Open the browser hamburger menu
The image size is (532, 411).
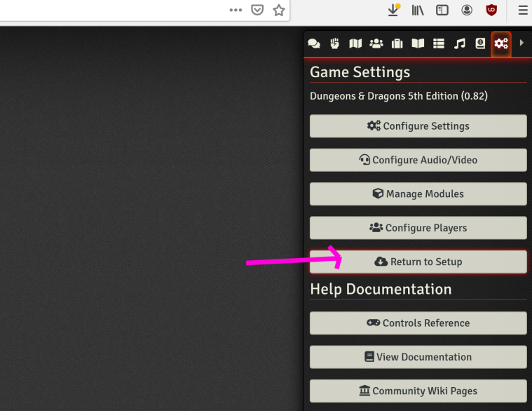point(523,11)
